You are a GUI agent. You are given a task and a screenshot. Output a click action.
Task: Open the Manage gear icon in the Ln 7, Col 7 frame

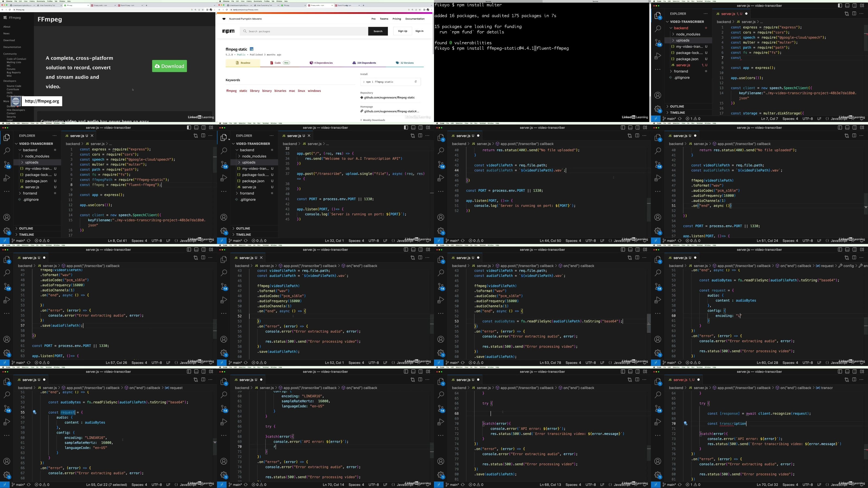(x=658, y=109)
